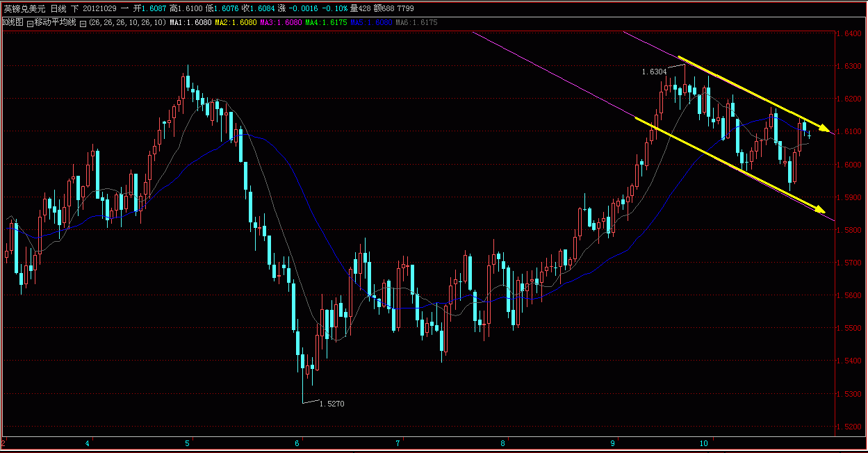Select the magenta MA3:1.6080 legend
868x453 pixels.
[281, 22]
